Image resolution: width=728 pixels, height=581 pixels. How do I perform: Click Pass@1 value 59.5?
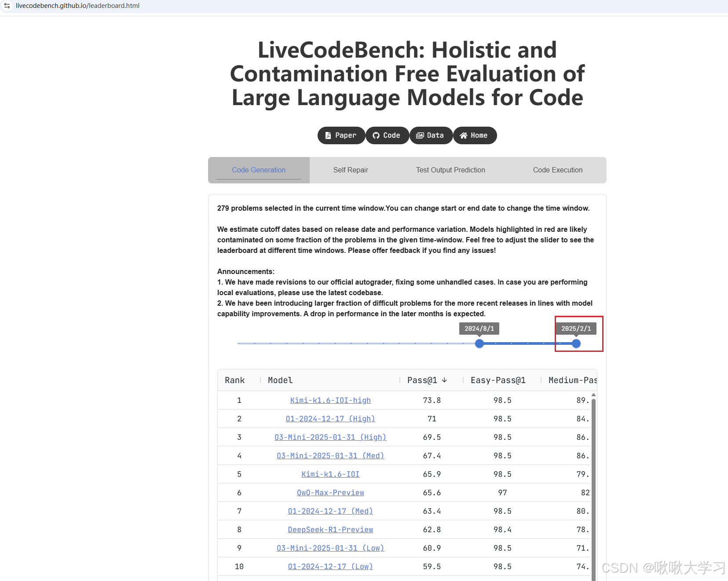432,566
